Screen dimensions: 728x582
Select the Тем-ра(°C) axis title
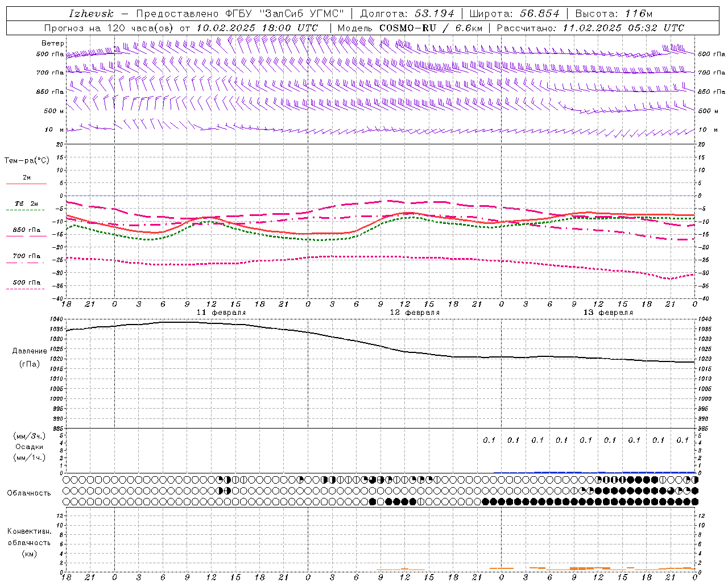pos(27,161)
